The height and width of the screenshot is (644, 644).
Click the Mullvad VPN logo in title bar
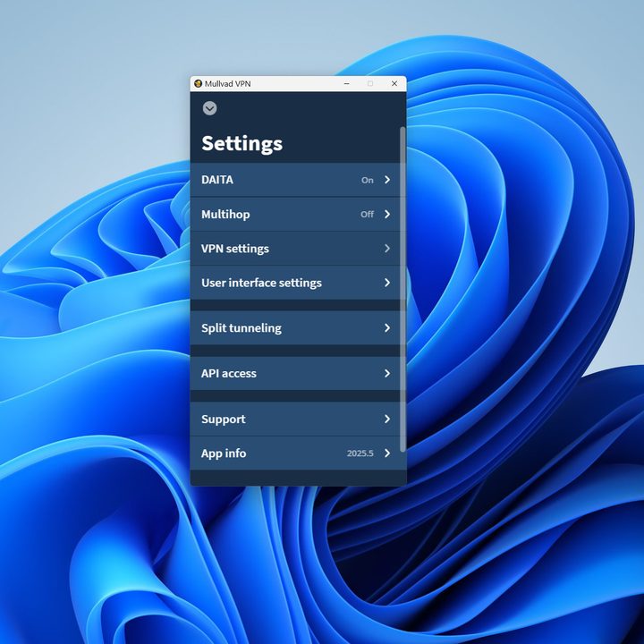[x=198, y=84]
